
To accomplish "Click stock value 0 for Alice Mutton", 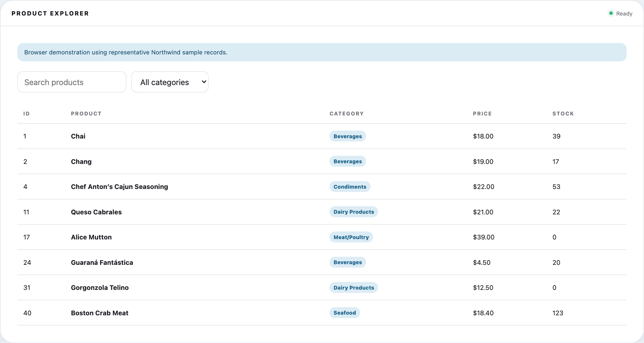I will pyautogui.click(x=555, y=237).
